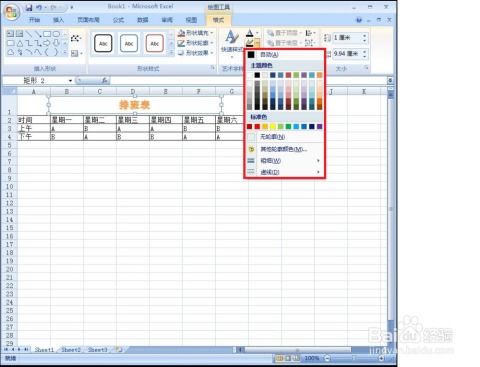Save the workbook from Quick Access toolbar
The image size is (480, 367).
click(x=29, y=7)
